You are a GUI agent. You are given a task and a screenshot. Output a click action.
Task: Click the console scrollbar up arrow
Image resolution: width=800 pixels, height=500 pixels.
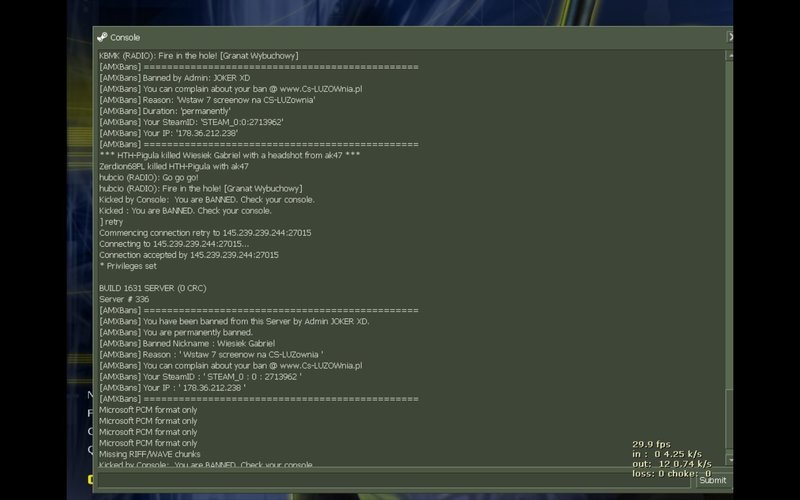click(730, 55)
